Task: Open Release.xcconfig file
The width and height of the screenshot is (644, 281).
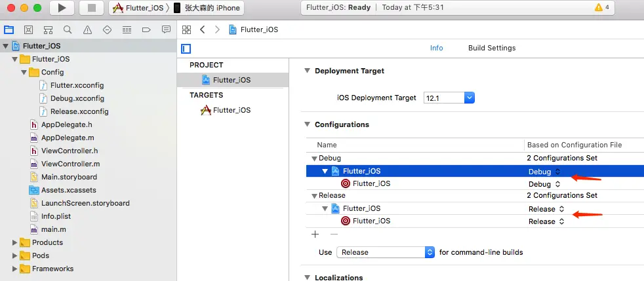Action: [x=79, y=111]
